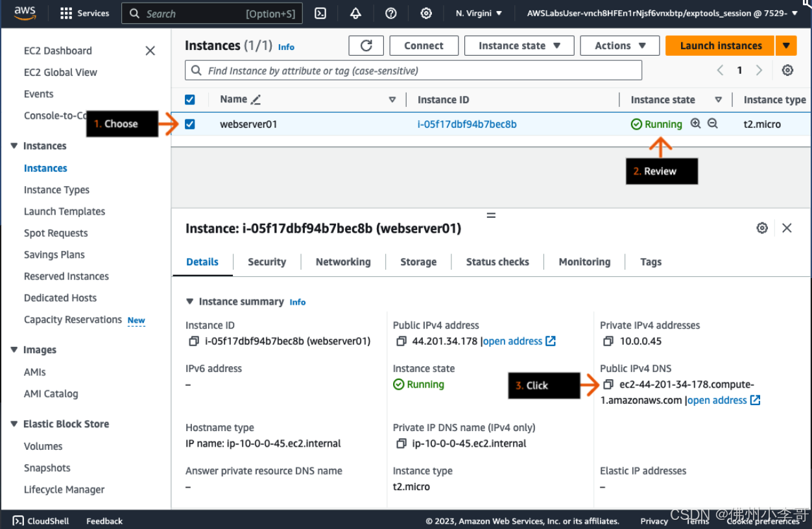Collapse the Instance summary section

tap(189, 301)
